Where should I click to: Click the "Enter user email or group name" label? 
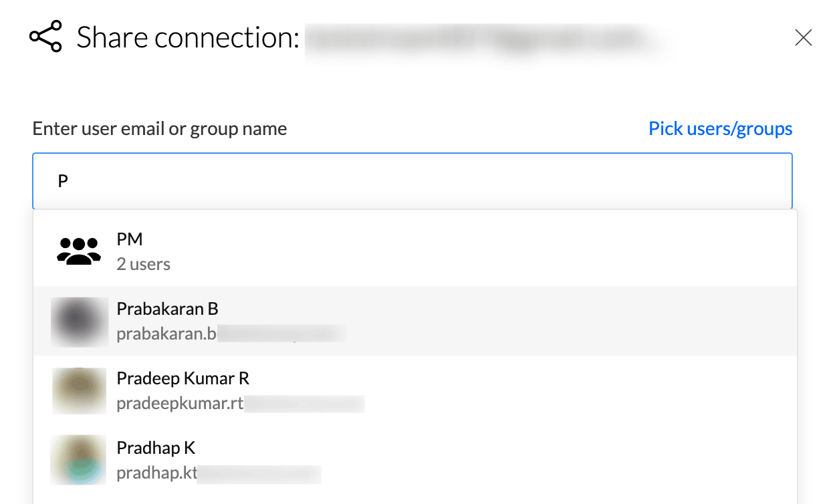pos(159,128)
